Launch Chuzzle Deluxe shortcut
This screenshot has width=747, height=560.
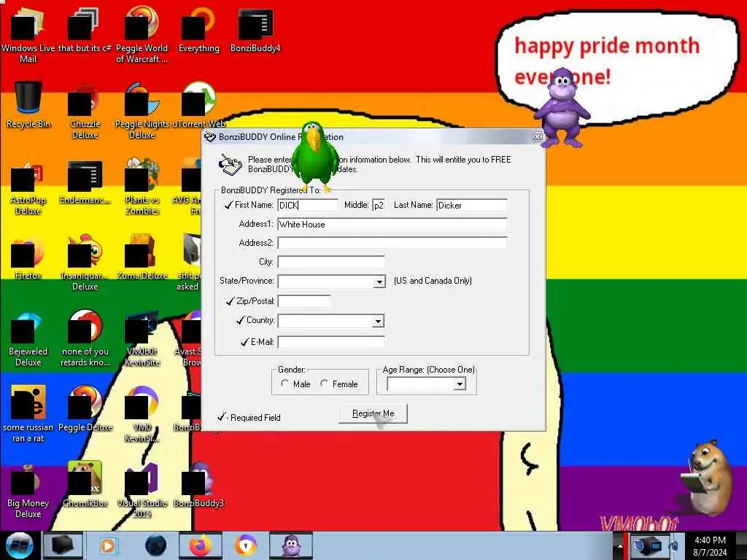(85, 111)
